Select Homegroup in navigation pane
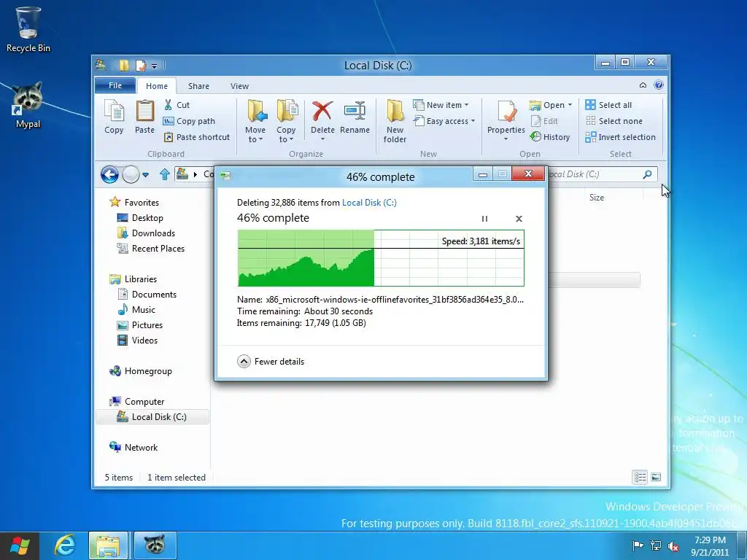The width and height of the screenshot is (747, 560). tap(147, 371)
